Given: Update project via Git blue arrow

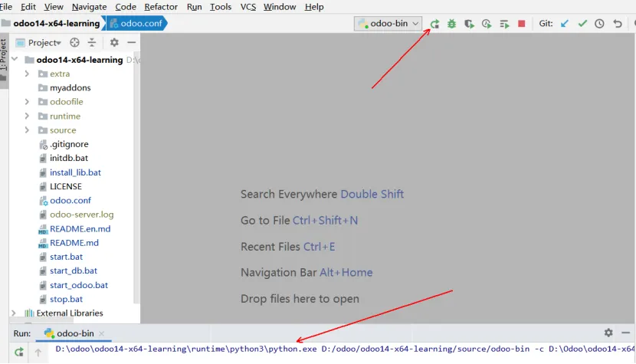Looking at the screenshot, I should (x=564, y=24).
